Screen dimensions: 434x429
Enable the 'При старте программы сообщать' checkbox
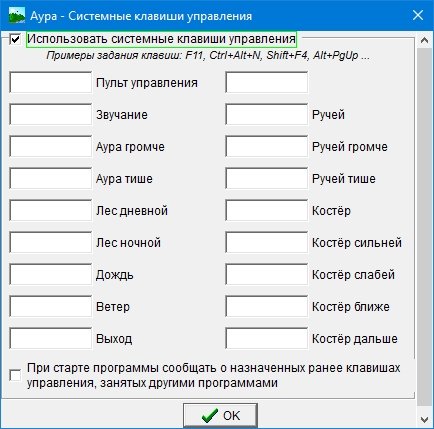coord(15,376)
